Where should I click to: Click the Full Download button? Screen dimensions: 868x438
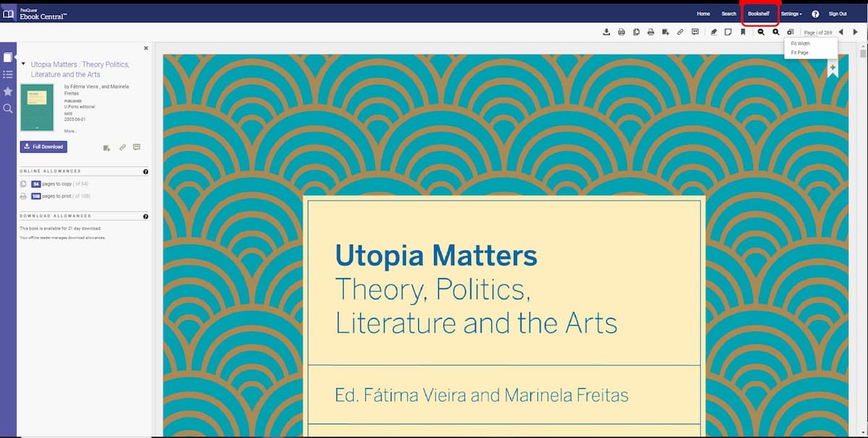43,146
